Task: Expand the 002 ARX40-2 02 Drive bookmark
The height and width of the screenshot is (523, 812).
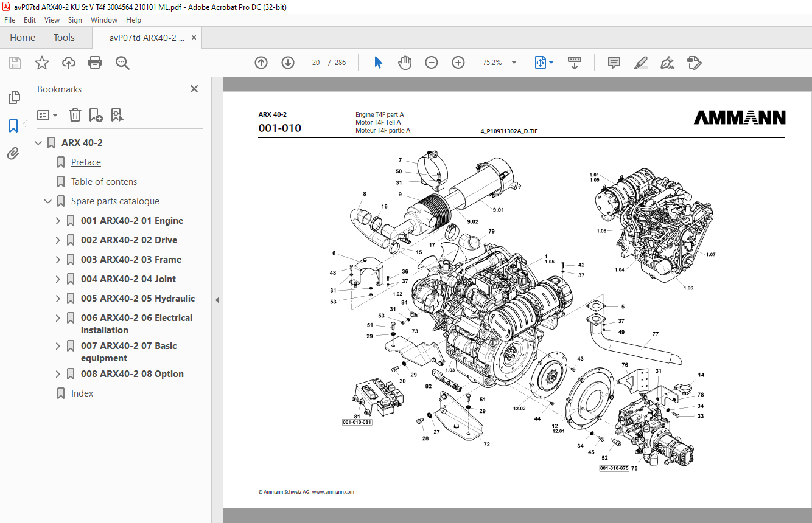Action: (x=58, y=240)
